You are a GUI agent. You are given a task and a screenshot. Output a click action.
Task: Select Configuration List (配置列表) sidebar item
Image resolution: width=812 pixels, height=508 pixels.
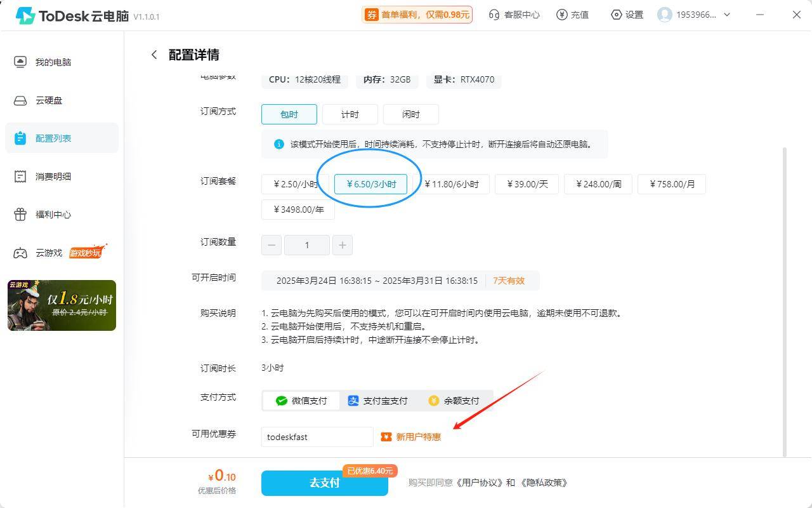click(x=62, y=138)
